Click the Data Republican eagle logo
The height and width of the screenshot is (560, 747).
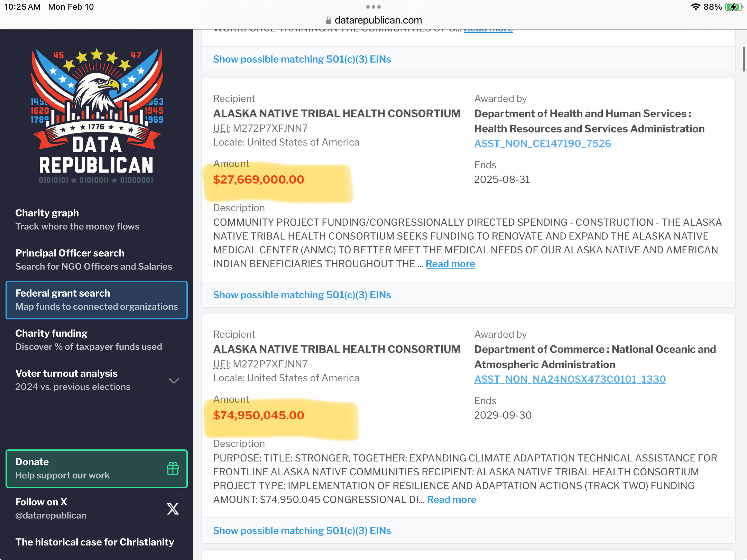tap(96, 116)
